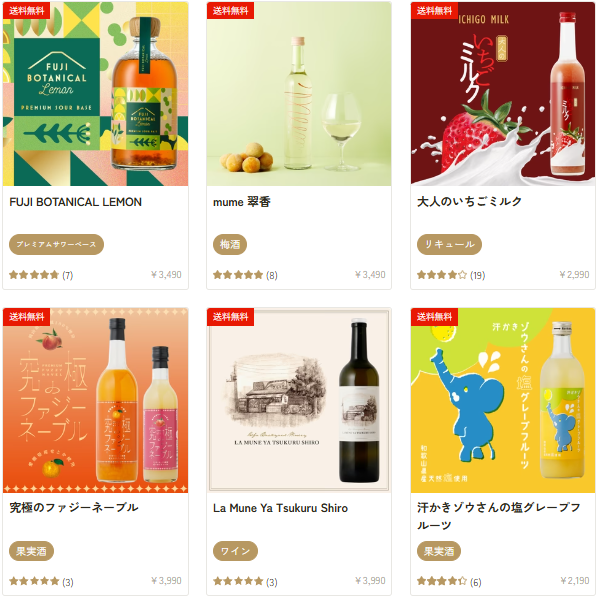The image size is (597, 605).
Task: Click the star rating with 19 reviews
Action: click(451, 275)
